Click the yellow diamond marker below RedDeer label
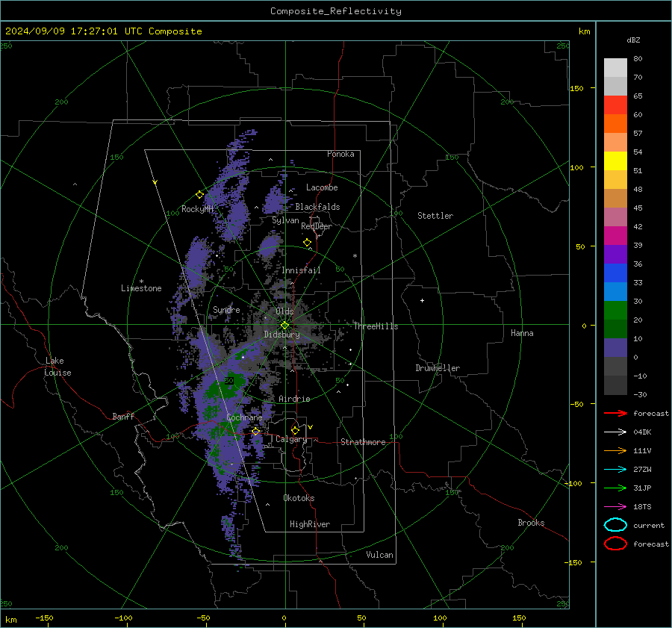Image resolution: width=672 pixels, height=628 pixels. (x=307, y=243)
